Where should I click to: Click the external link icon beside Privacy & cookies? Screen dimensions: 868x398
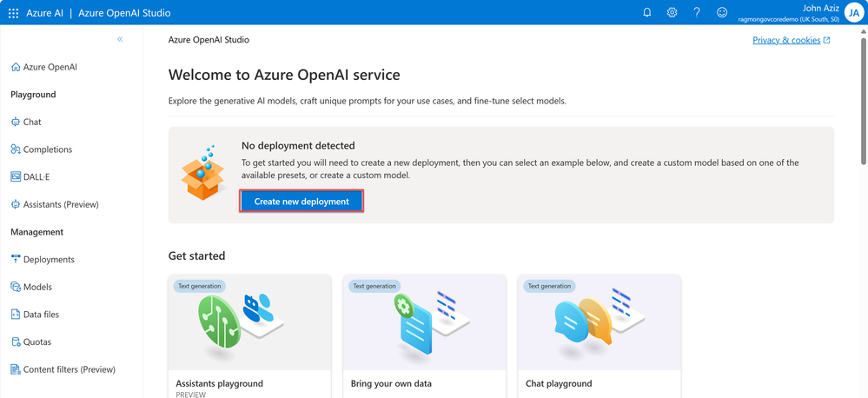tap(827, 41)
